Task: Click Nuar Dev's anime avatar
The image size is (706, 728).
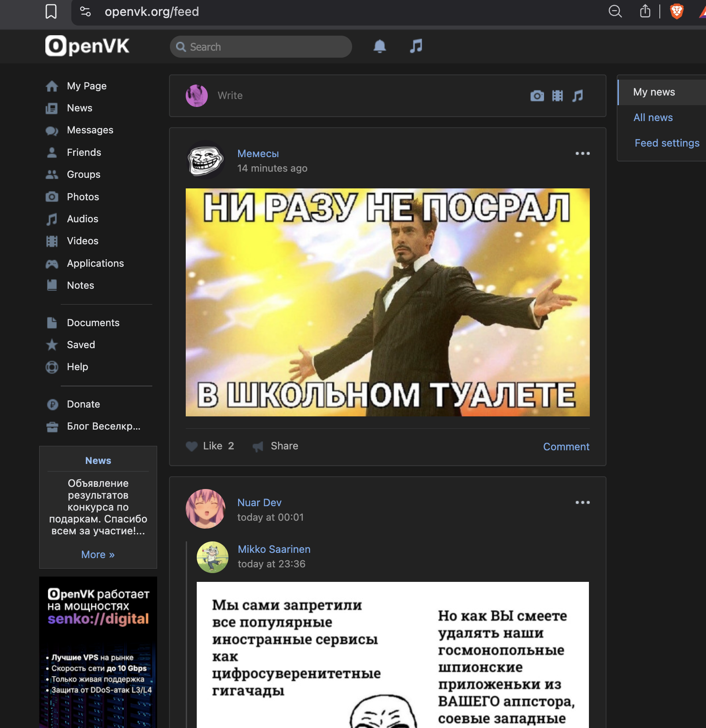Action: (x=206, y=509)
